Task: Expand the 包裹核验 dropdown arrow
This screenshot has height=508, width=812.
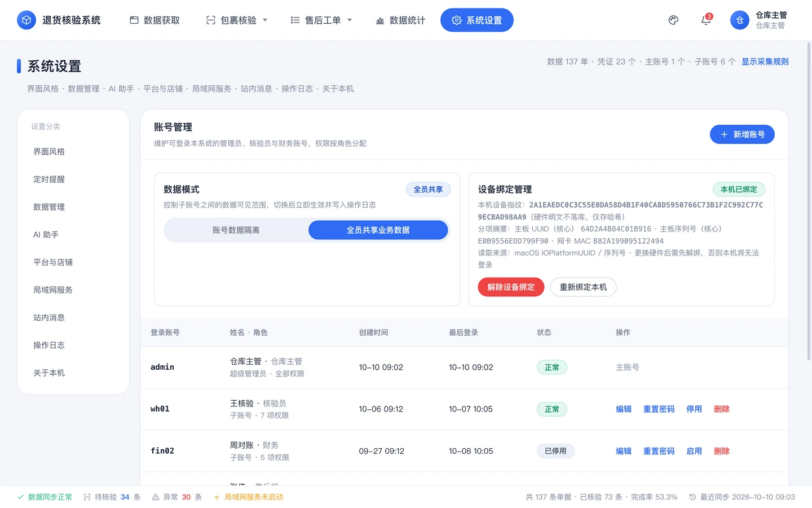Action: click(265, 20)
